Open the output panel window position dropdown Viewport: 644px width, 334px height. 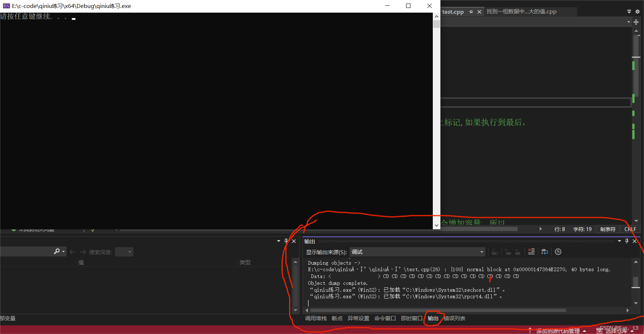point(619,241)
